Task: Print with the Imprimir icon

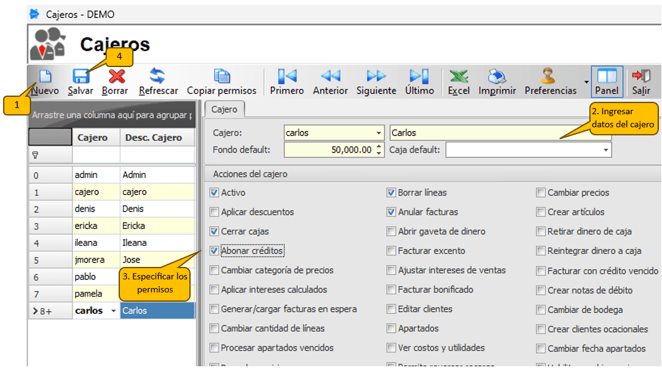Action: pyautogui.click(x=497, y=76)
